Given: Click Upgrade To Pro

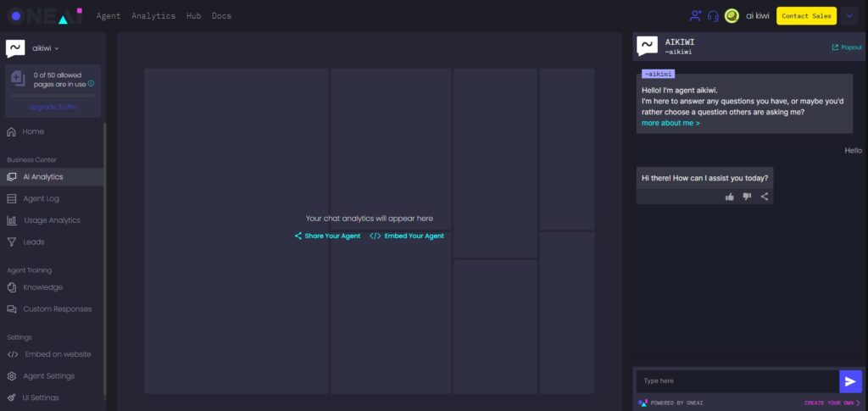Looking at the screenshot, I should point(53,107).
